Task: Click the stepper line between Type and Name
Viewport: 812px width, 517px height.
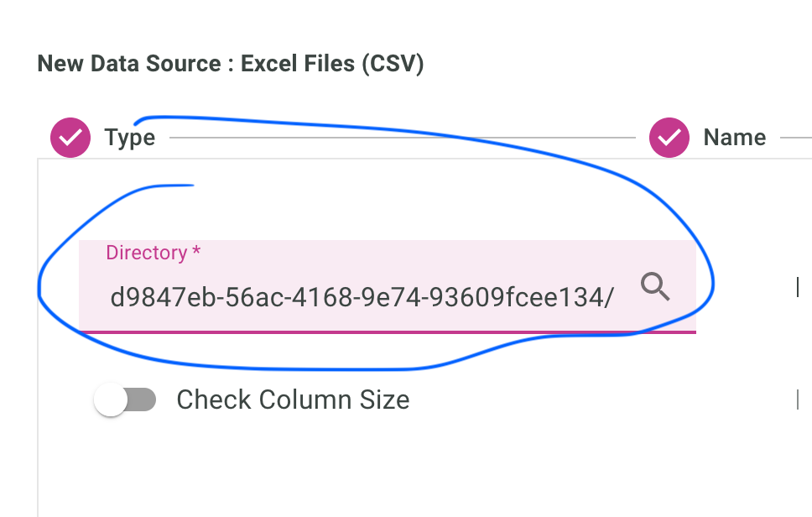Action: (x=403, y=137)
